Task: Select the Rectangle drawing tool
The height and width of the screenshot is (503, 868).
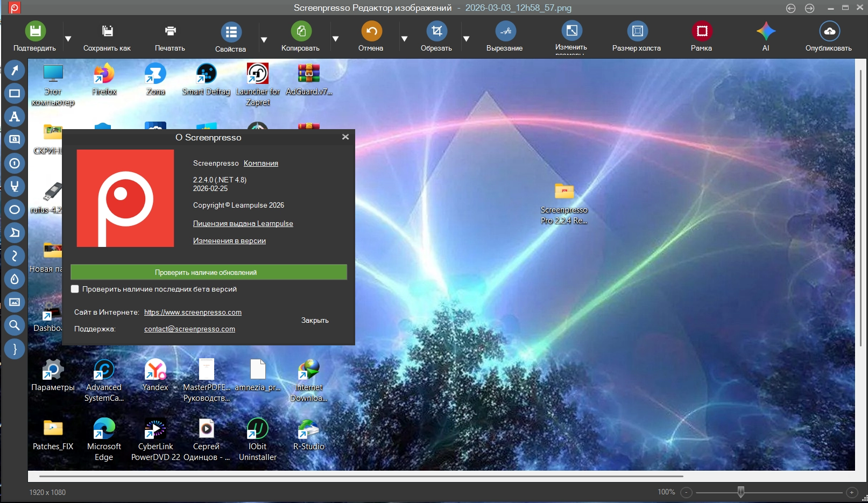Action: pyautogui.click(x=15, y=94)
